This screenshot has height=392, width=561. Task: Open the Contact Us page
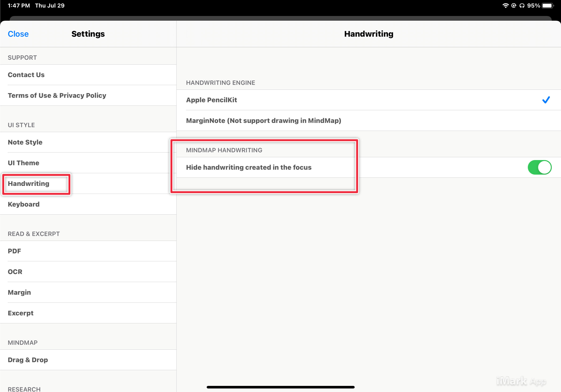pyautogui.click(x=26, y=75)
